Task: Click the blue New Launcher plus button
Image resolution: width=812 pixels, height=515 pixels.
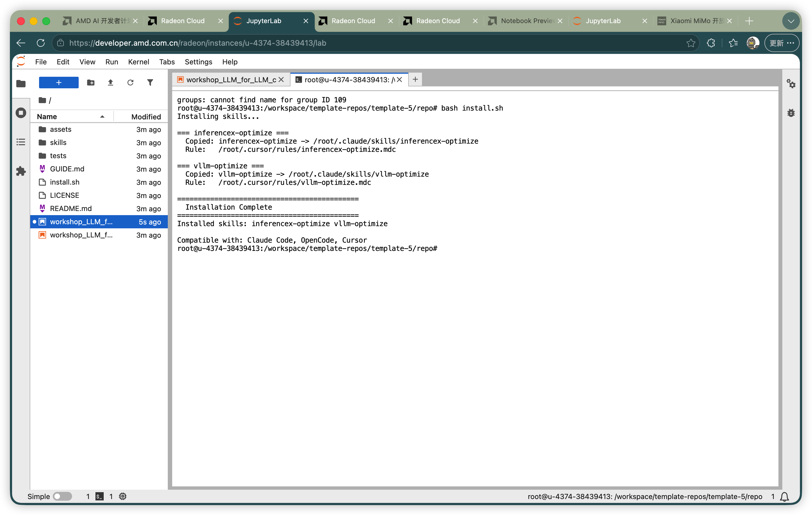Action: pyautogui.click(x=59, y=83)
